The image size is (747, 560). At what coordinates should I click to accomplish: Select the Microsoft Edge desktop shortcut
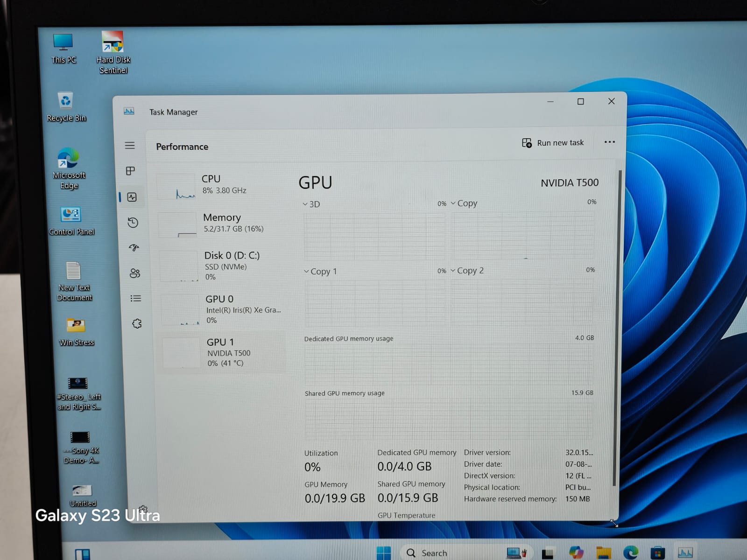coord(69,168)
